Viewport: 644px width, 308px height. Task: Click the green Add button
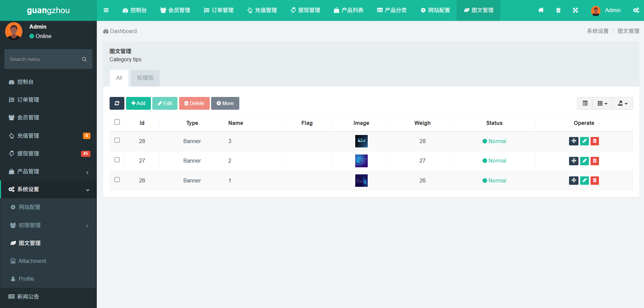[x=138, y=103]
